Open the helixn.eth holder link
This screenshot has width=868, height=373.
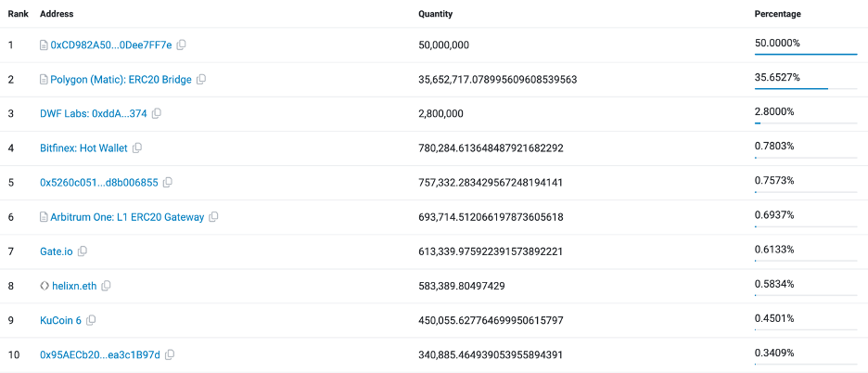pyautogui.click(x=74, y=286)
